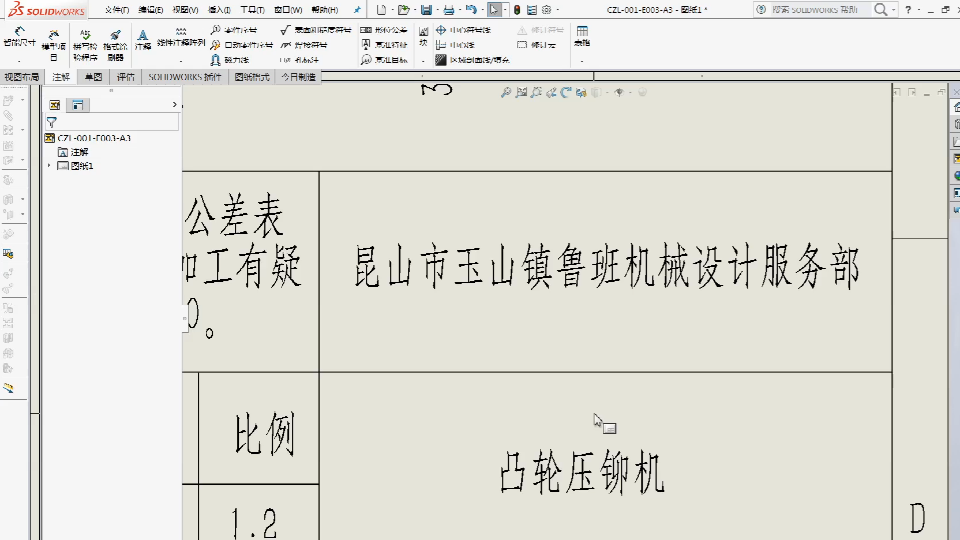Viewport: 960px width, 540px height.
Task: Click the Rebuild traffic light icon
Action: (517, 10)
